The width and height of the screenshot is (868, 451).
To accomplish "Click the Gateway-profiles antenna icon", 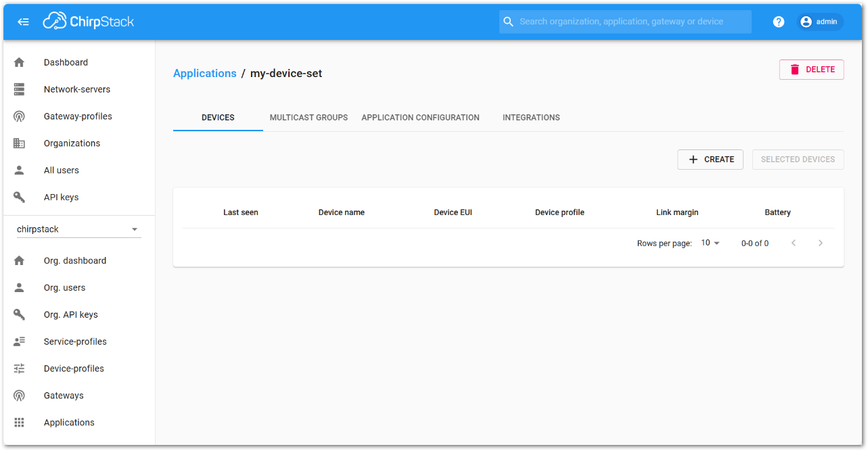I will [x=19, y=116].
